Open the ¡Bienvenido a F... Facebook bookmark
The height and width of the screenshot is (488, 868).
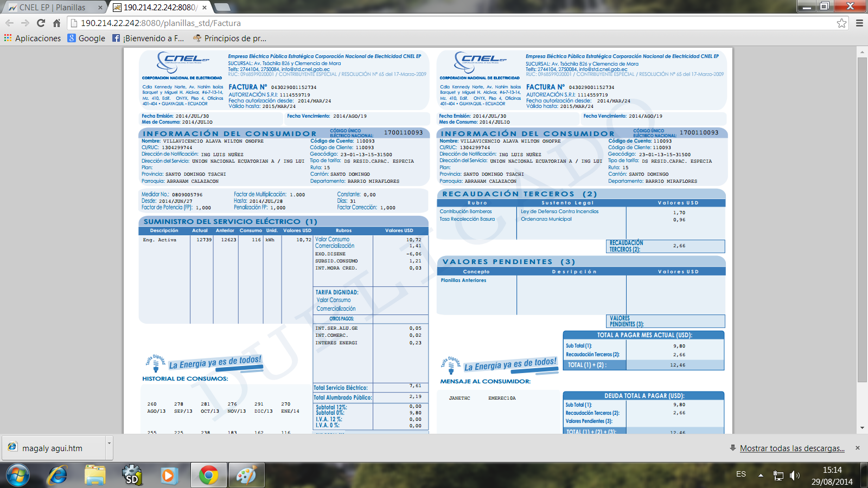tap(148, 38)
